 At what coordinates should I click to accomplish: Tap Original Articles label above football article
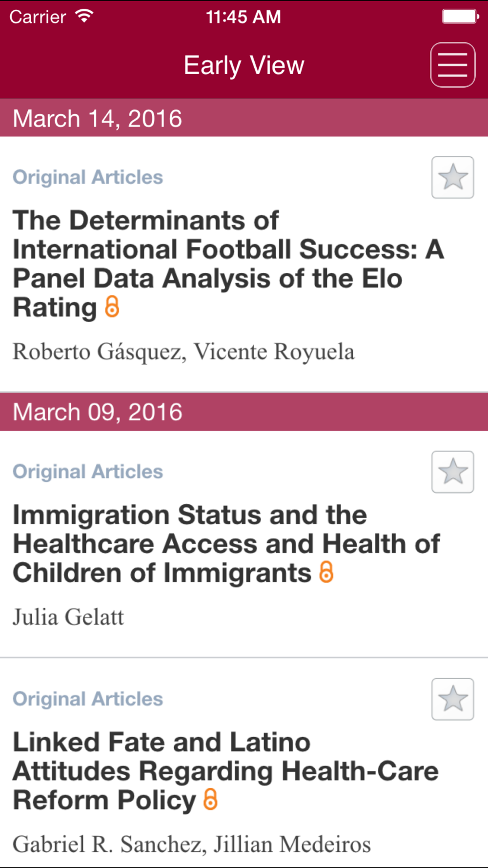[x=88, y=177]
